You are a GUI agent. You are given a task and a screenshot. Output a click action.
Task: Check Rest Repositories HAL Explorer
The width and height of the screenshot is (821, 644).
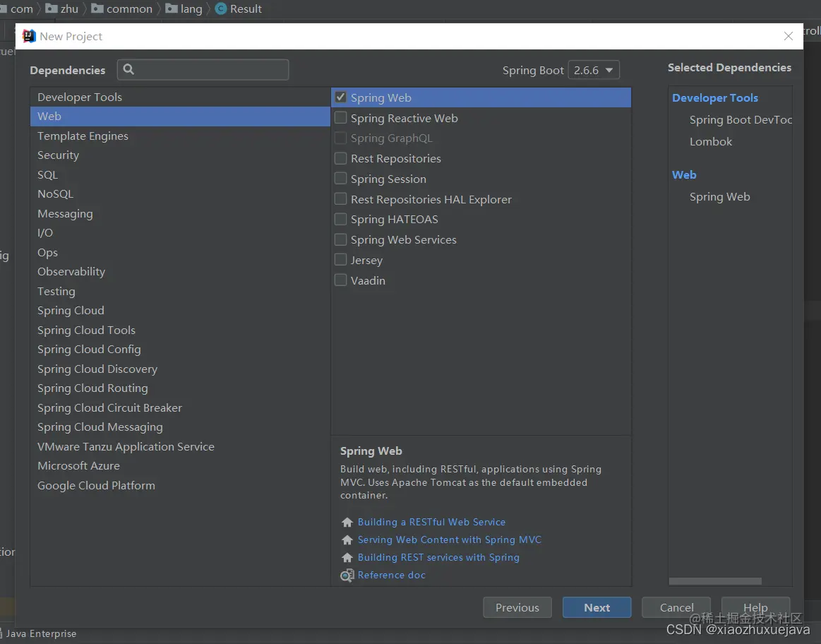click(x=340, y=199)
